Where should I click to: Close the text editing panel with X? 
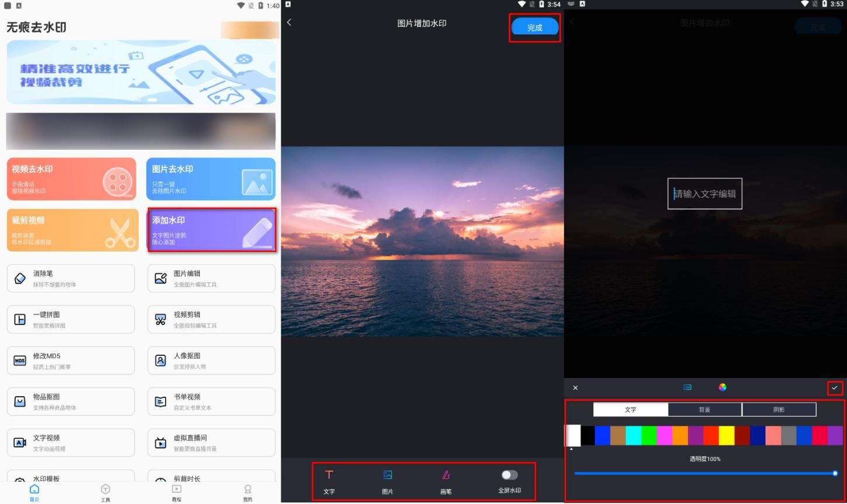tap(575, 388)
